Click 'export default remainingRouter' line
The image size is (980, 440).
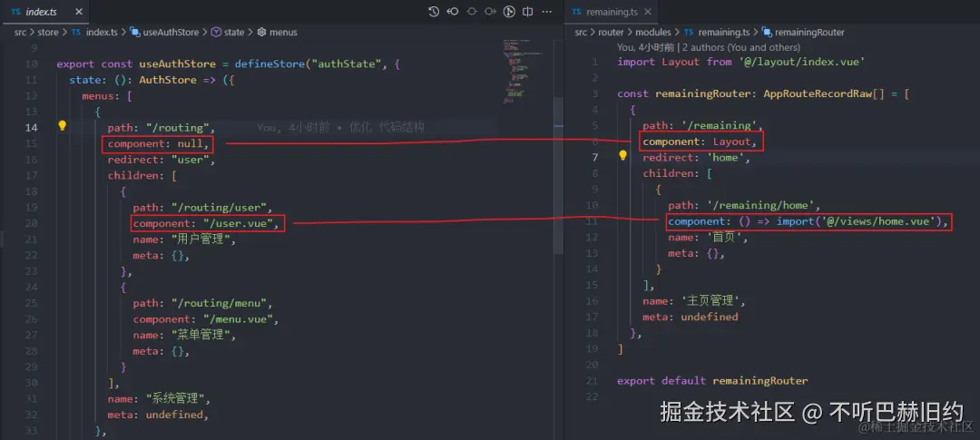[712, 381]
